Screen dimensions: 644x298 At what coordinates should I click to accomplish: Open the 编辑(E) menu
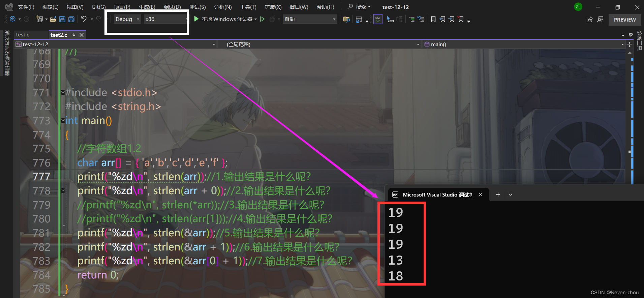pyautogui.click(x=50, y=7)
